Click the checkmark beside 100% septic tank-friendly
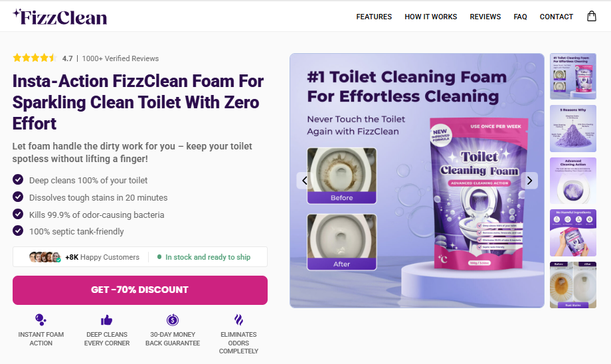The width and height of the screenshot is (611, 364). pos(18,231)
